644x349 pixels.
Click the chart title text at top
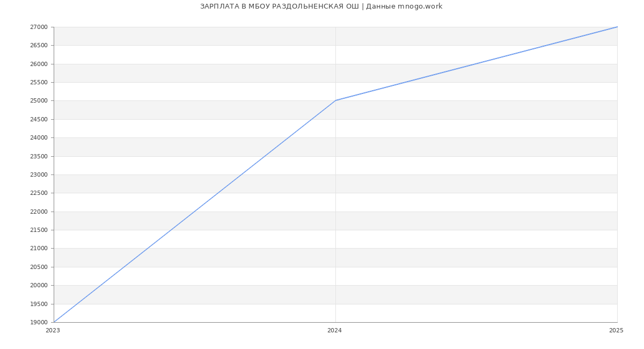(x=321, y=6)
